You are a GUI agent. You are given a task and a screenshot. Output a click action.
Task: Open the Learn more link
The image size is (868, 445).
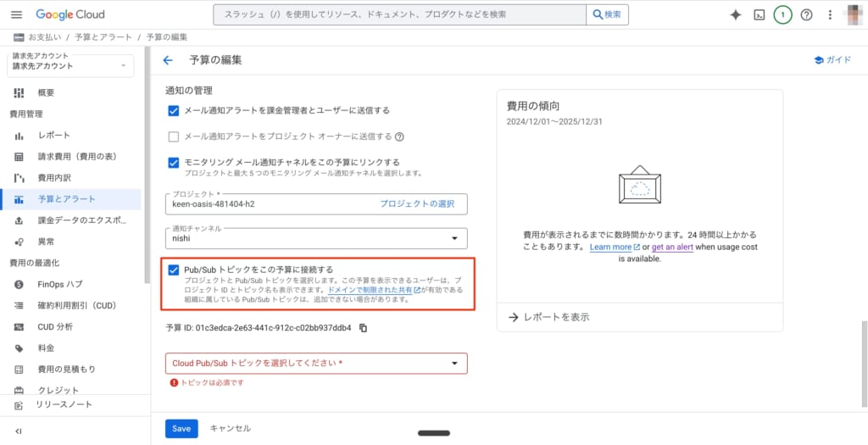click(615, 248)
